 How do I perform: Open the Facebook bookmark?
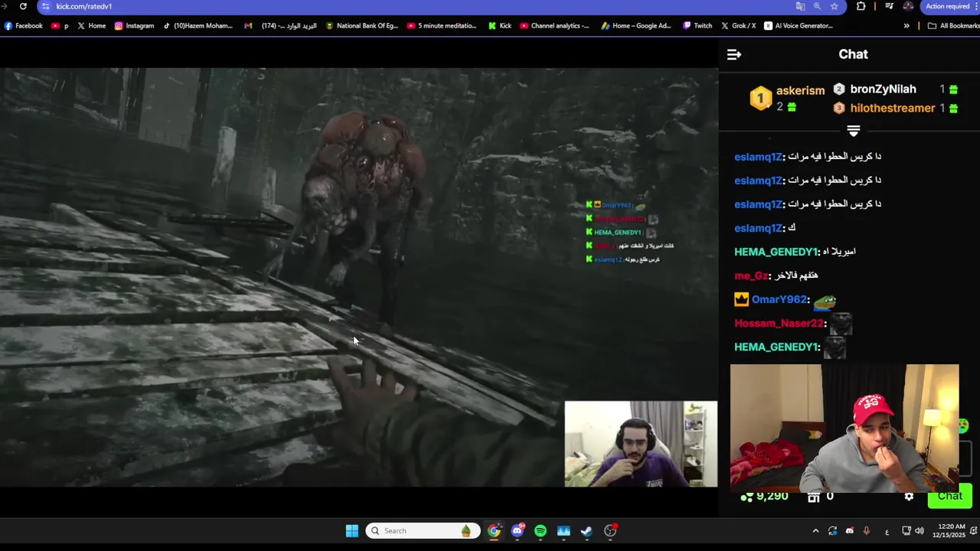coord(23,25)
